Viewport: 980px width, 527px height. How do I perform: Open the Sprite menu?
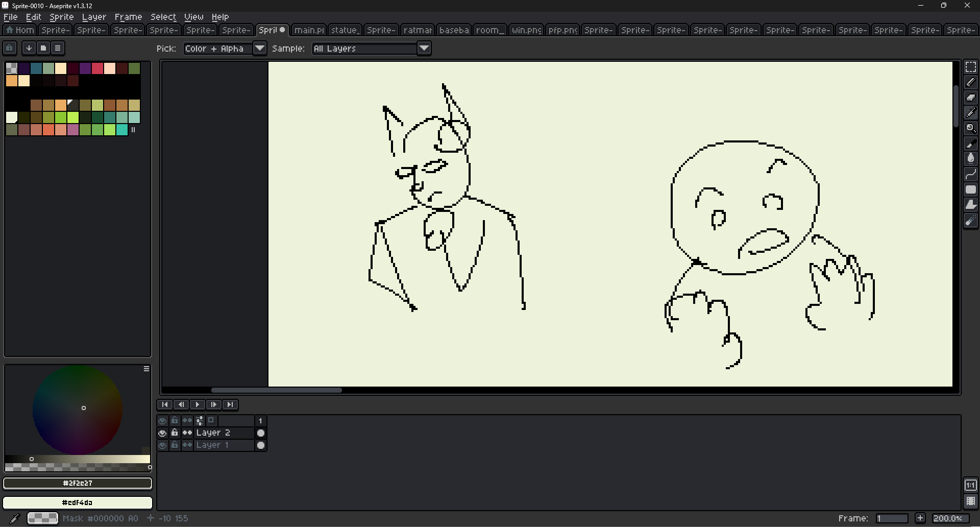tap(61, 17)
